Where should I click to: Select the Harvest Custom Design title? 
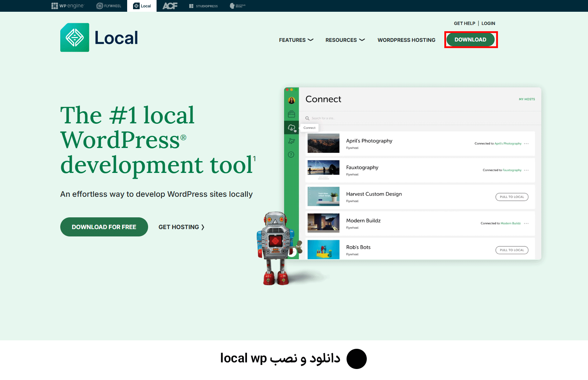374,194
